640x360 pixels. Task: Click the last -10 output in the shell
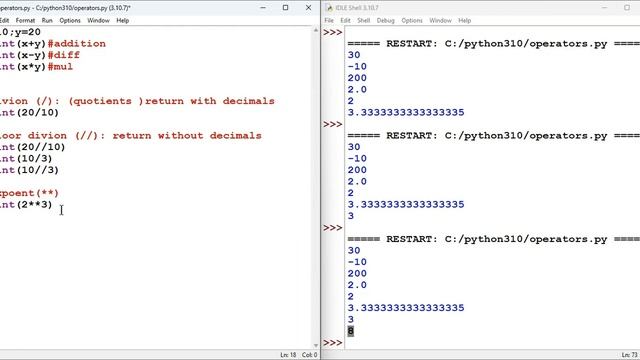pyautogui.click(x=357, y=262)
